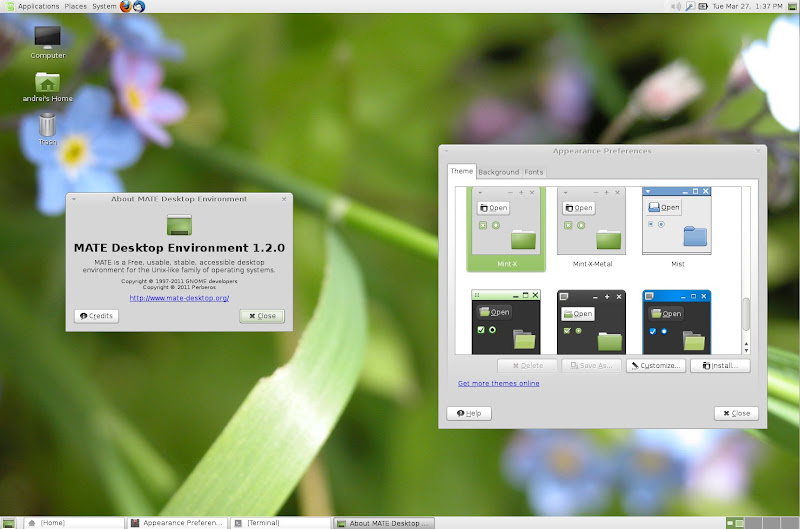
Task: Click the Credits button in About dialog
Action: [x=96, y=316]
